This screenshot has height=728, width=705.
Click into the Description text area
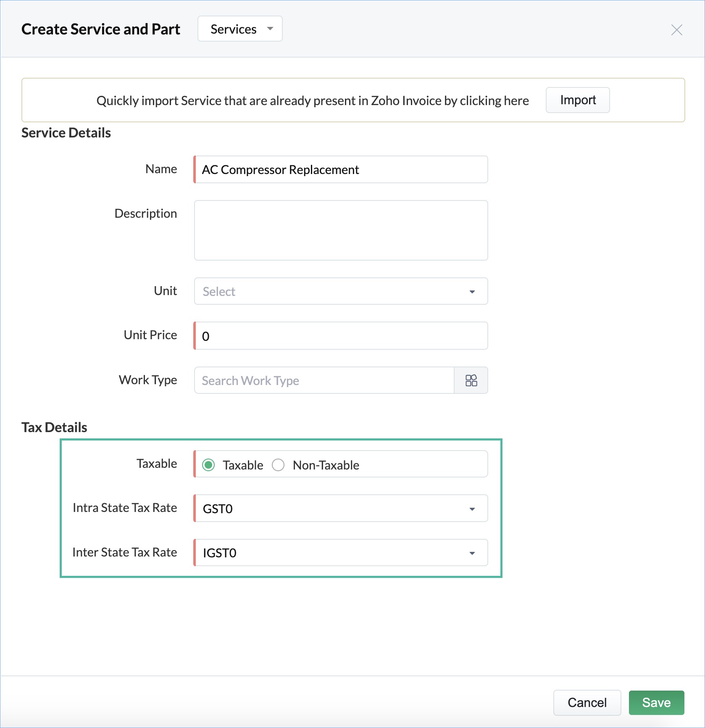341,230
